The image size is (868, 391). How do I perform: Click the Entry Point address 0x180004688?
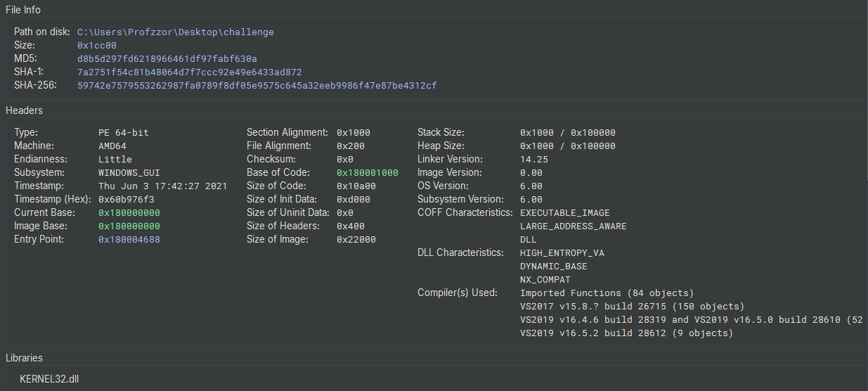coord(129,240)
